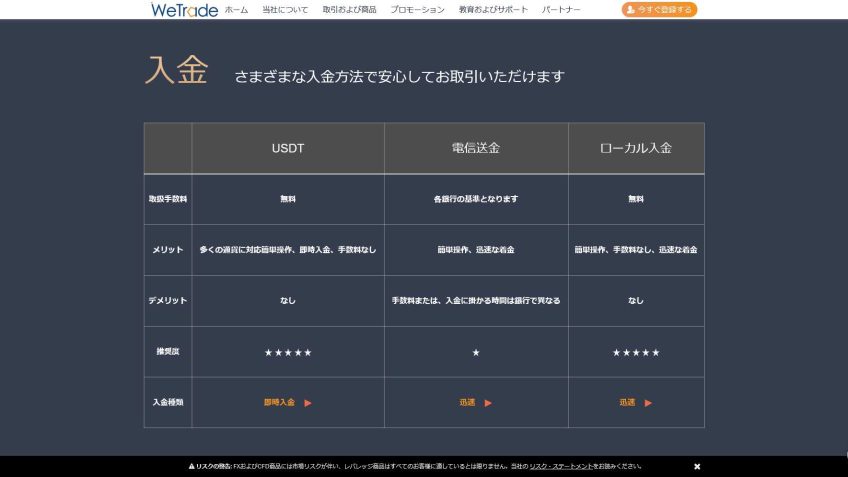Click the arrow icon beside 即時入金
Screen dimensions: 848x477
pos(308,403)
